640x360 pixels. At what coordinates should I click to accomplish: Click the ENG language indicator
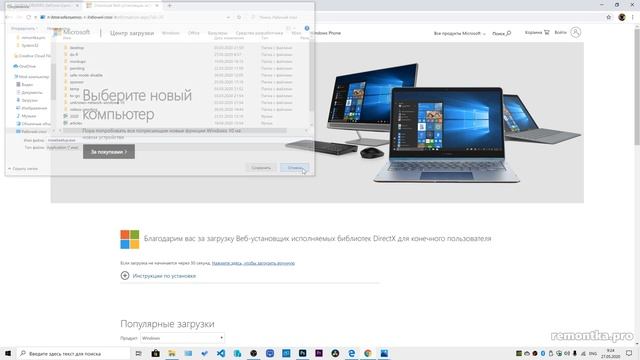[593, 353]
